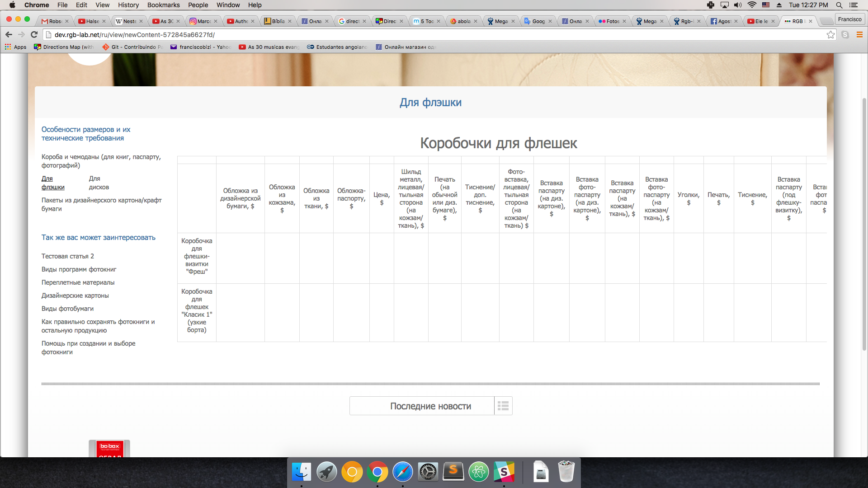Screen dimensions: 868x488
Task: Open link Виды фотобумаги
Action: pos(67,309)
